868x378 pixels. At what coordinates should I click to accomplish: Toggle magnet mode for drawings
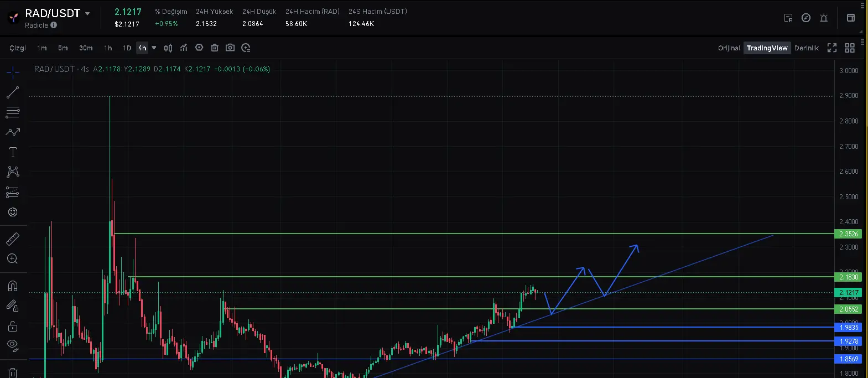point(13,286)
